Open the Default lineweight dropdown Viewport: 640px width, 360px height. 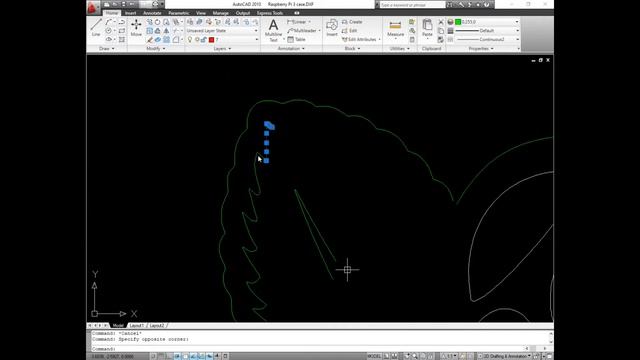[487, 31]
